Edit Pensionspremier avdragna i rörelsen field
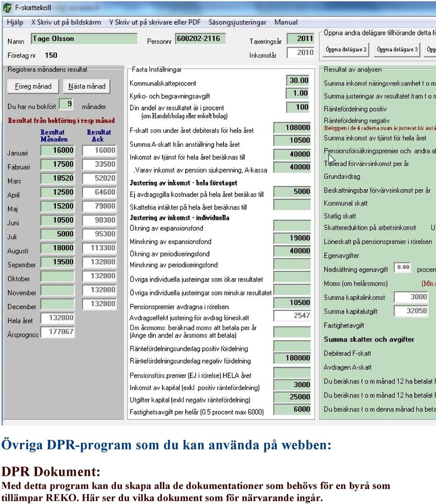This screenshot has height=504, width=436. [292, 303]
